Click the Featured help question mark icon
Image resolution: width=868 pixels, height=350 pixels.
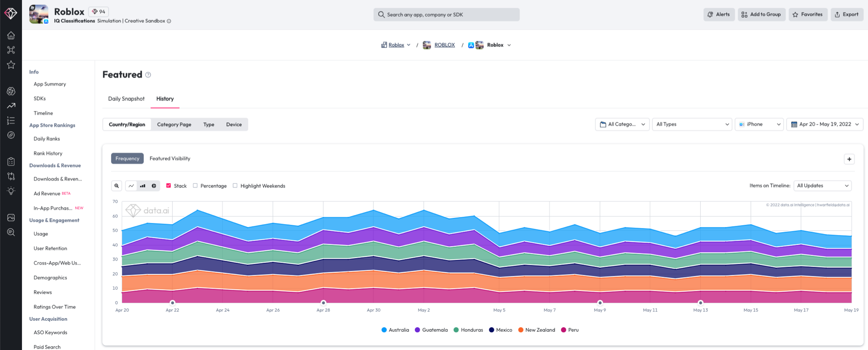click(x=148, y=75)
